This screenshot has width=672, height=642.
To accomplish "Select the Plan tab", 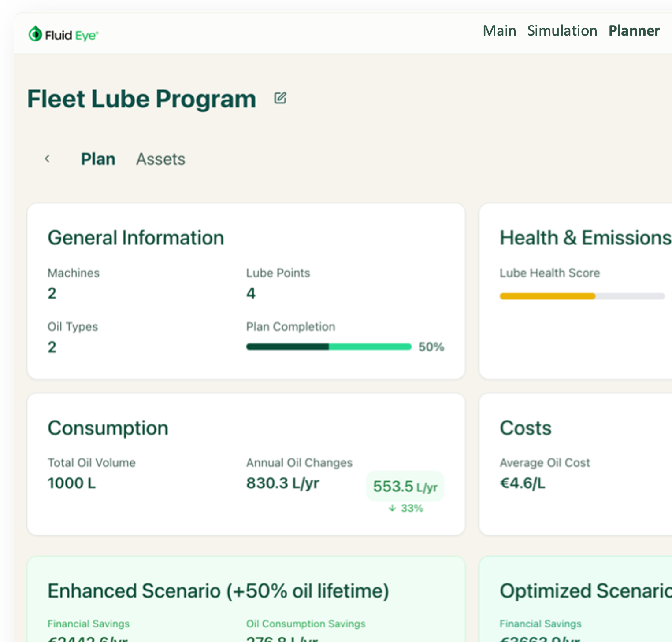I will pyautogui.click(x=98, y=159).
